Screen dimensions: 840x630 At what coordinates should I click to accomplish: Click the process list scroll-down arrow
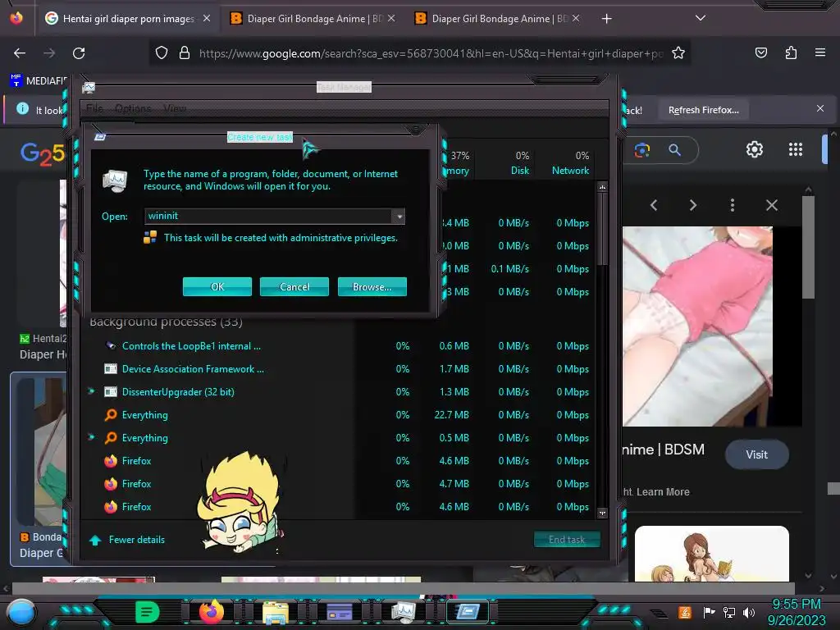(602, 513)
